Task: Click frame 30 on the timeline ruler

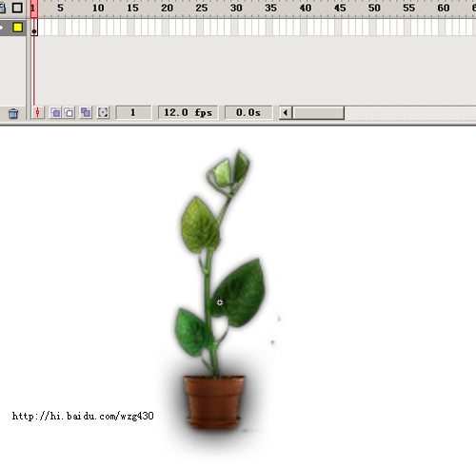Action: [x=236, y=8]
